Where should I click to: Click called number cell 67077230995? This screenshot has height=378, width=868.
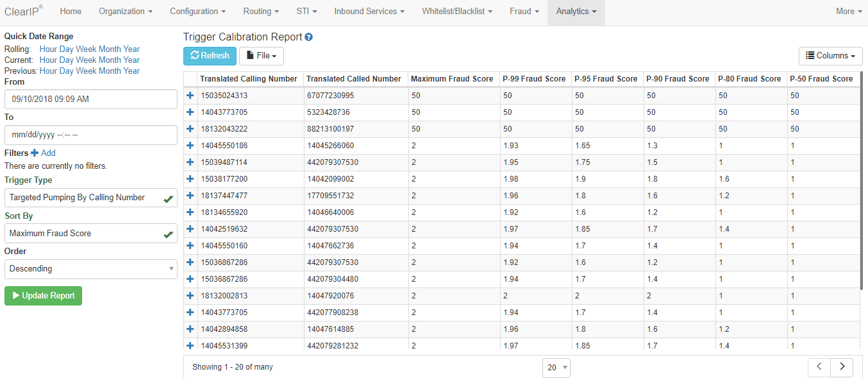tap(356, 96)
